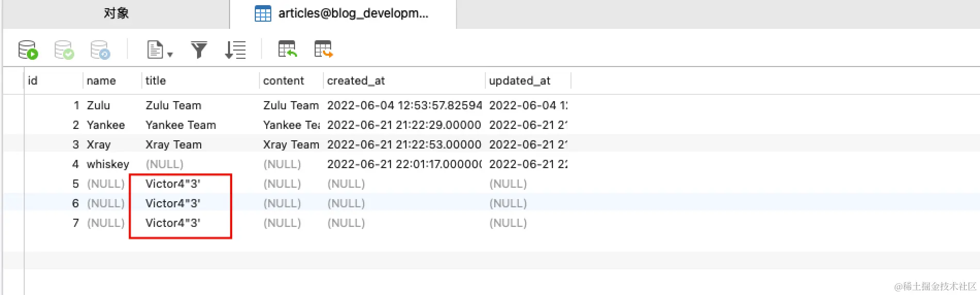Select the articles@blog_developm... tab
Screen dimensions: 980x295
[343, 13]
